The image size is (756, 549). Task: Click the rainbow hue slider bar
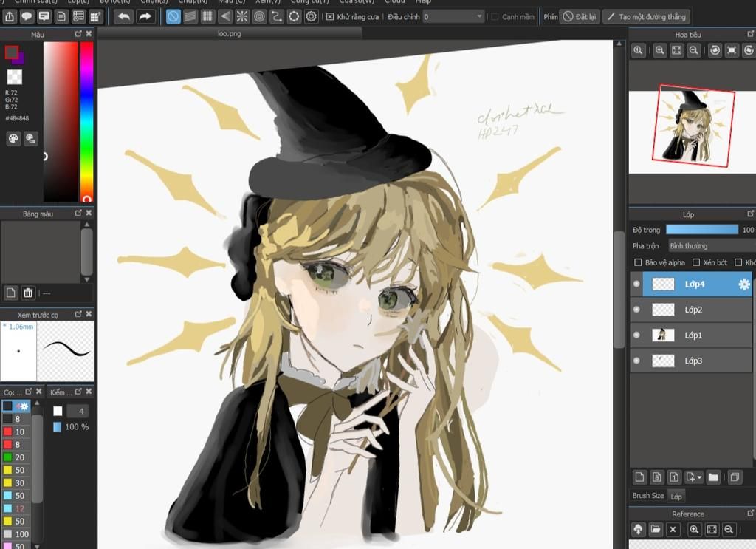pos(87,122)
